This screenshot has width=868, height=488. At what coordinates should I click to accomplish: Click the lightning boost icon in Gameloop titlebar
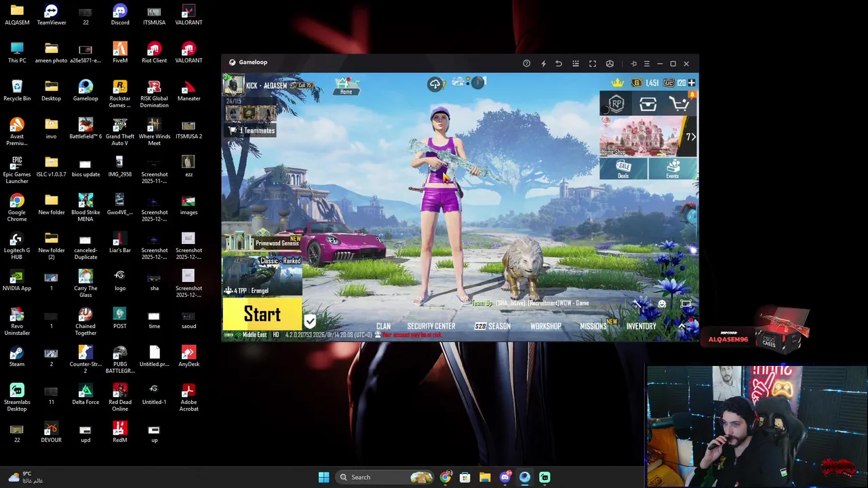[x=543, y=64]
